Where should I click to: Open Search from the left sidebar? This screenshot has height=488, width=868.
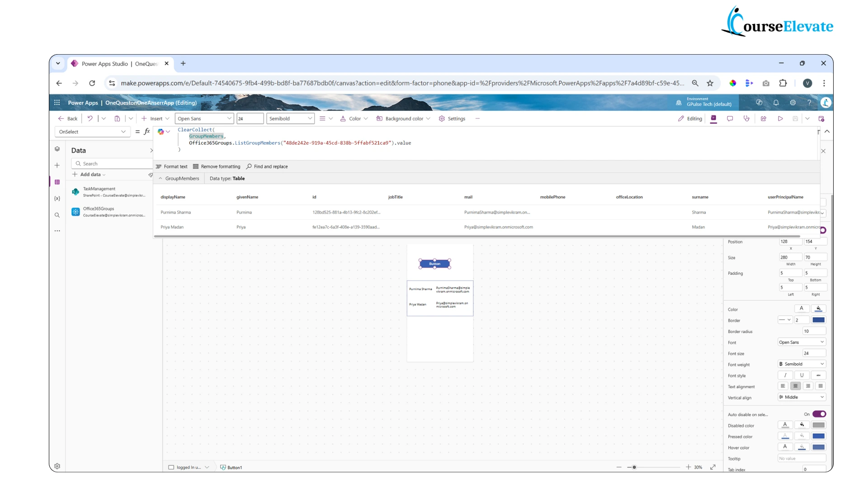57,215
